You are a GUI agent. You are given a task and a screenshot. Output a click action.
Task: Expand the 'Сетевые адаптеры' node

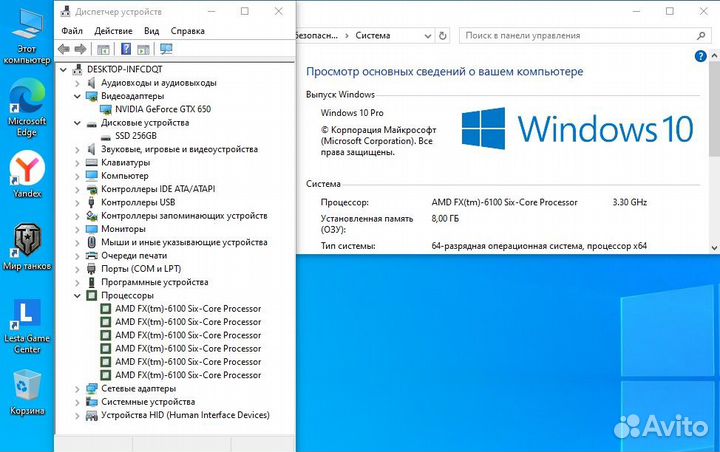tap(77, 389)
